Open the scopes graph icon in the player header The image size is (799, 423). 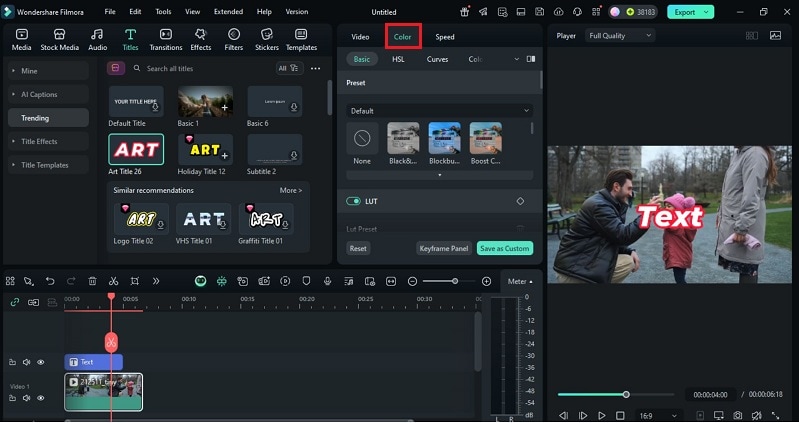pos(775,36)
